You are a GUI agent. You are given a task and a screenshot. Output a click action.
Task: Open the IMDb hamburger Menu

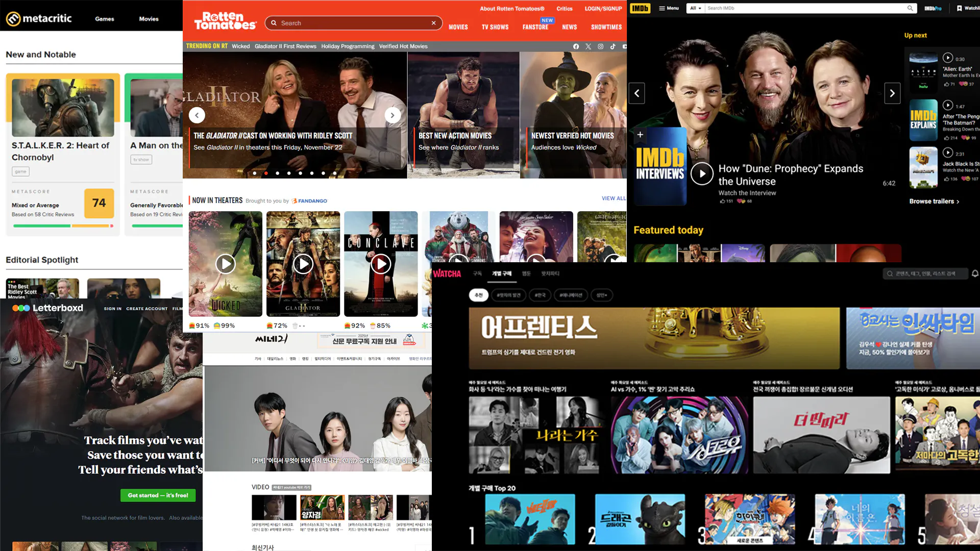click(x=669, y=8)
